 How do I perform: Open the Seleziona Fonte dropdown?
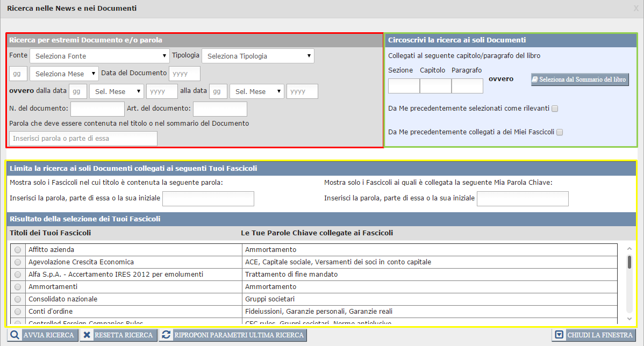point(100,56)
